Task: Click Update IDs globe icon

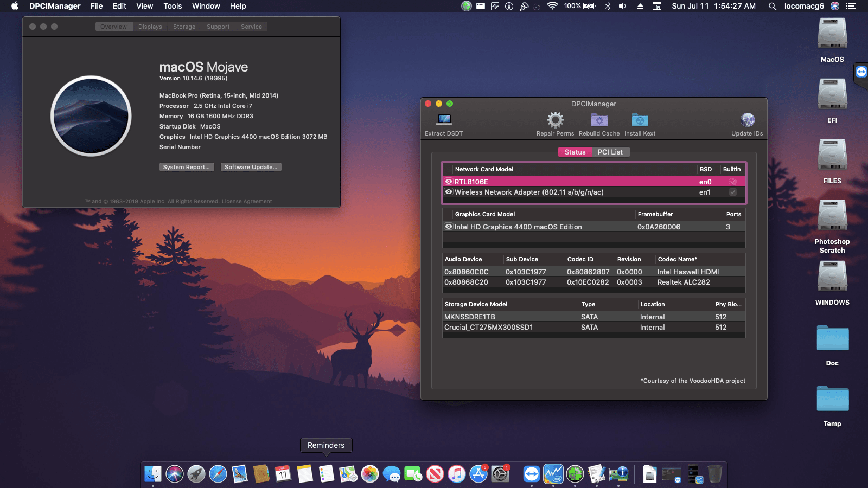Action: coord(747,120)
